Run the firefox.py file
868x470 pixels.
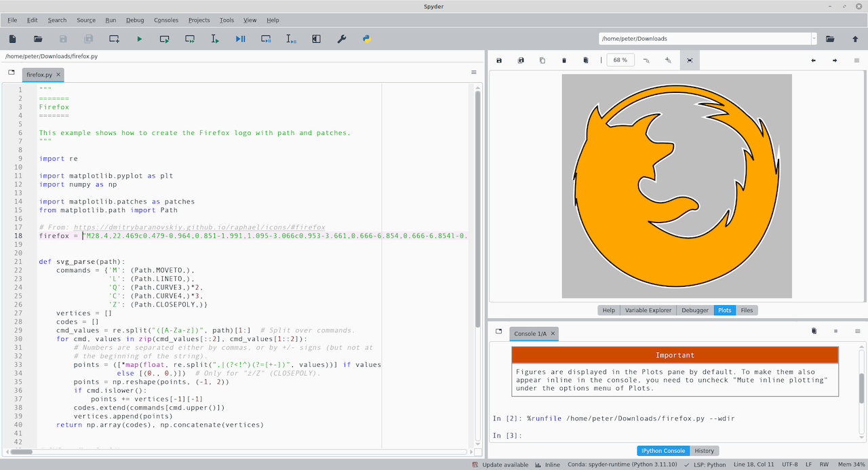click(140, 39)
